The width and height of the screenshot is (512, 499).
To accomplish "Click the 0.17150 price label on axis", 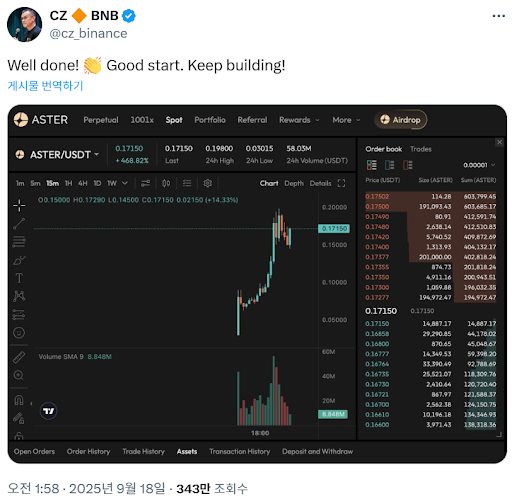I will [x=334, y=229].
